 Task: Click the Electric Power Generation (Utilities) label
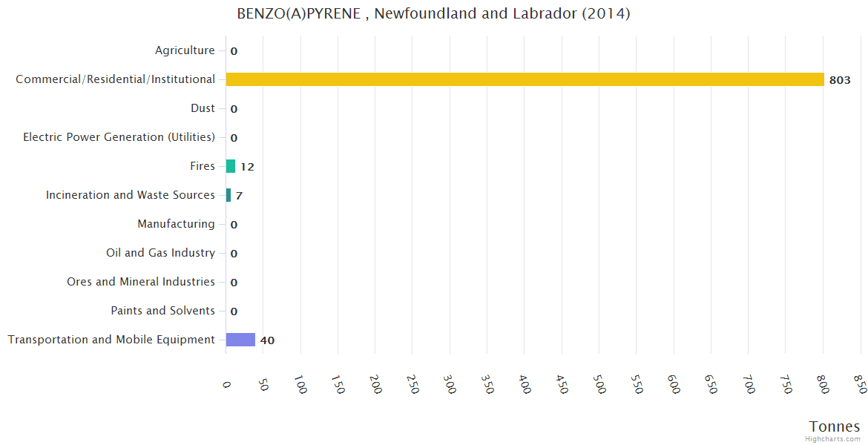coord(119,137)
